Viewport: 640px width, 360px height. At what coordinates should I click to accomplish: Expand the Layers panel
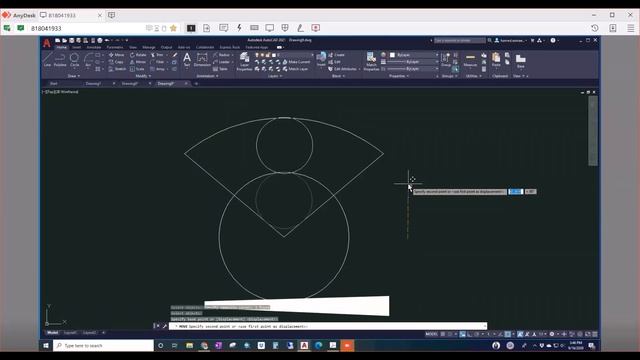pos(275,76)
